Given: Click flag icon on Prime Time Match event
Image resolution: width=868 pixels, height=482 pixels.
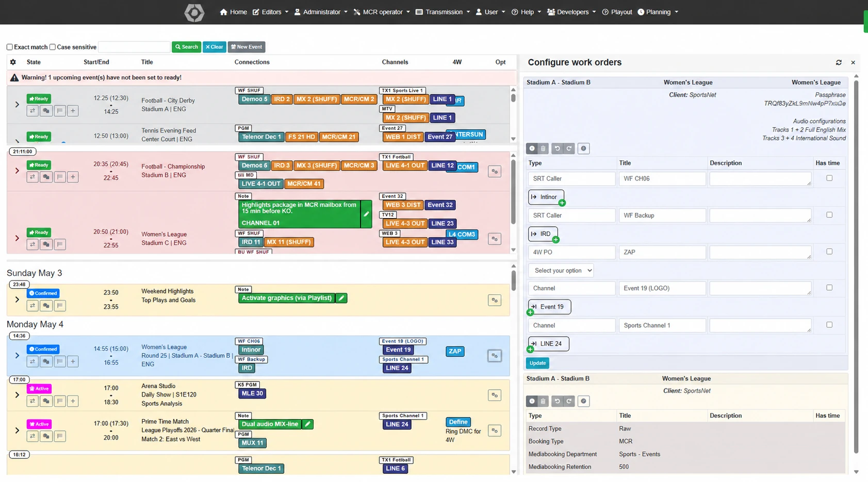Looking at the screenshot, I should point(60,436).
